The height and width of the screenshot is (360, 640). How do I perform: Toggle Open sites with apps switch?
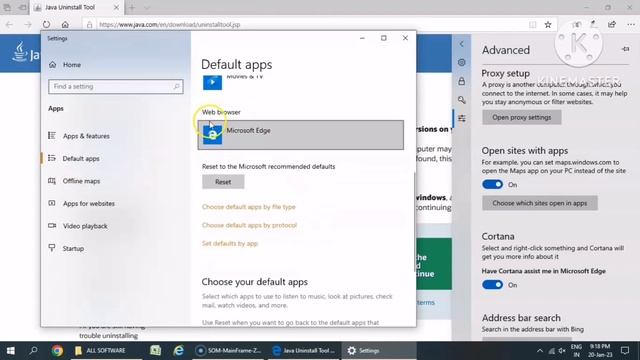(492, 184)
